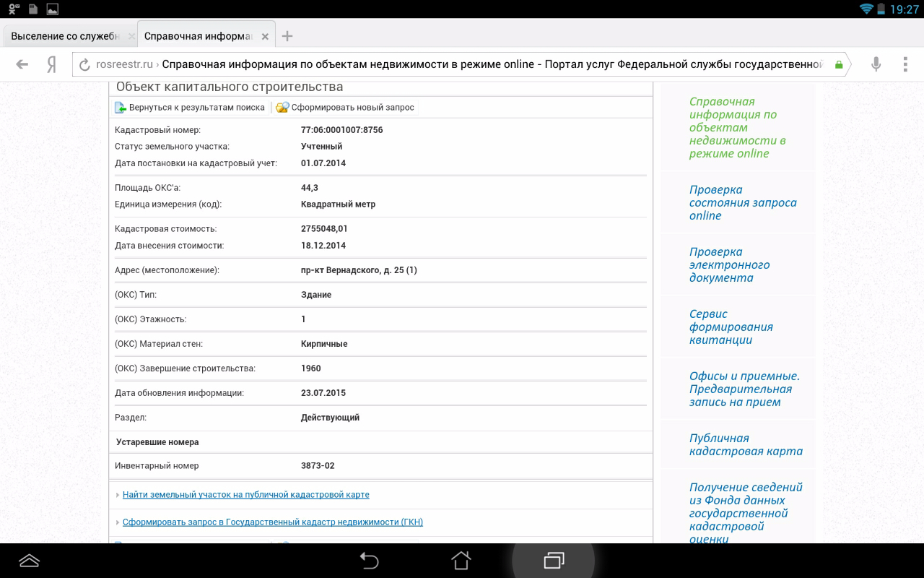
Task: Select 'Публичная кадастровая карта' in sidebar
Action: click(x=745, y=444)
